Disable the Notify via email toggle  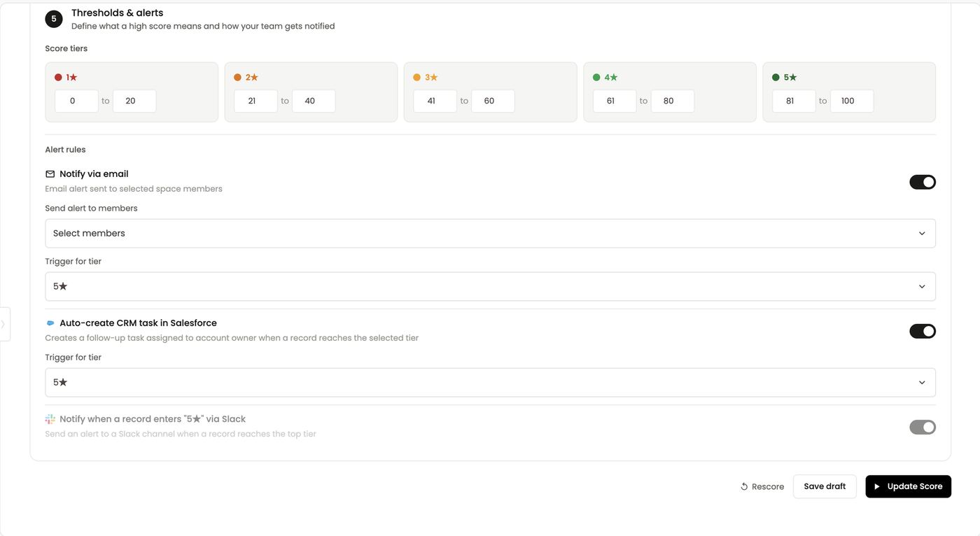[923, 182]
